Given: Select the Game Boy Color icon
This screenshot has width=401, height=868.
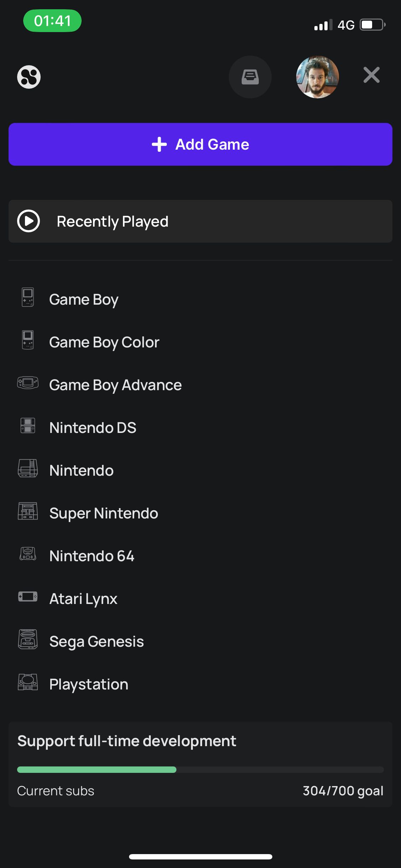Looking at the screenshot, I should (x=28, y=340).
